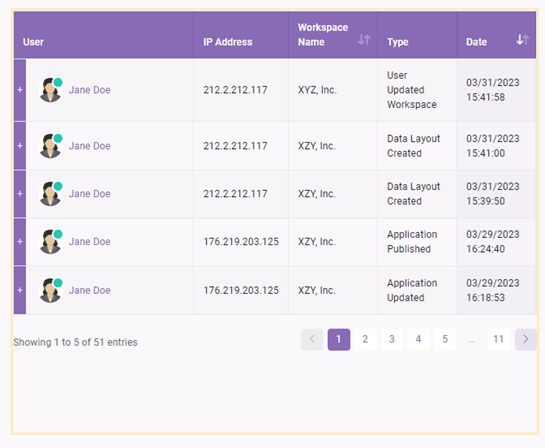Image resolution: width=545 pixels, height=448 pixels.
Task: Click Jane Doe avatar in 15:41:00 row
Action: 51,146
